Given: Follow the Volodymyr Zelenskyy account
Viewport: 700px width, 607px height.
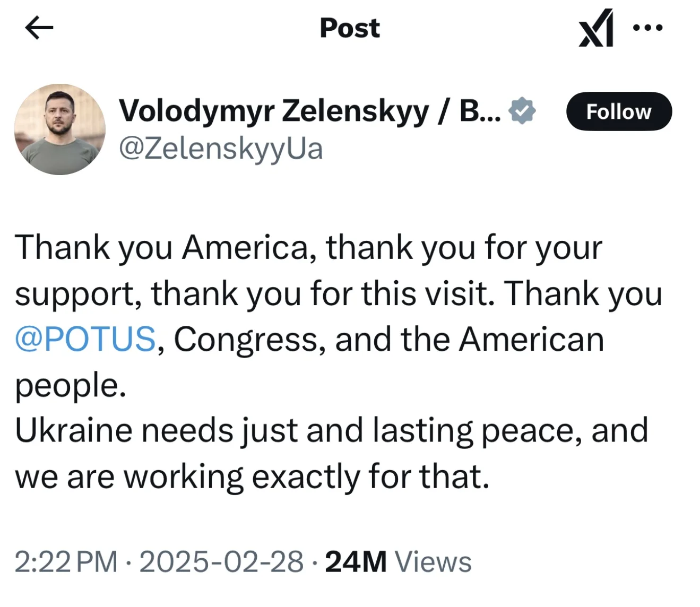Looking at the screenshot, I should [x=619, y=111].
